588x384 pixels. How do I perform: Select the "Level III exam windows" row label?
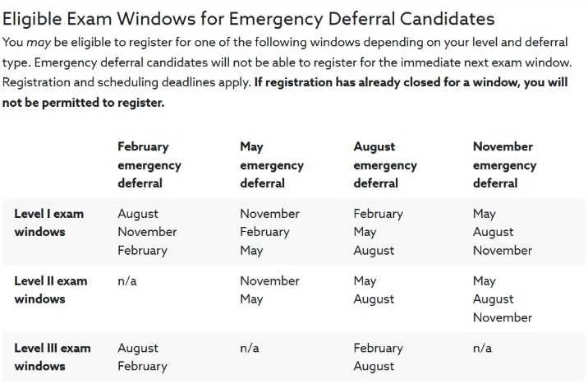click(x=53, y=357)
